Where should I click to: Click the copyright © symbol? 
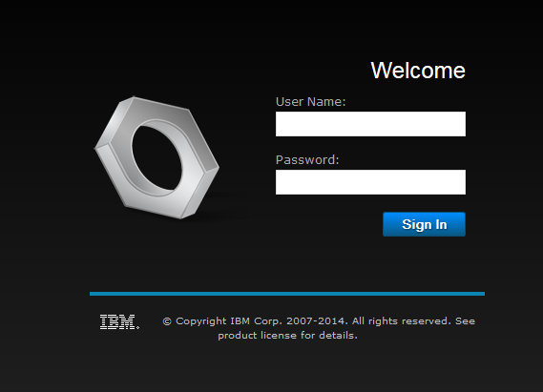167,321
